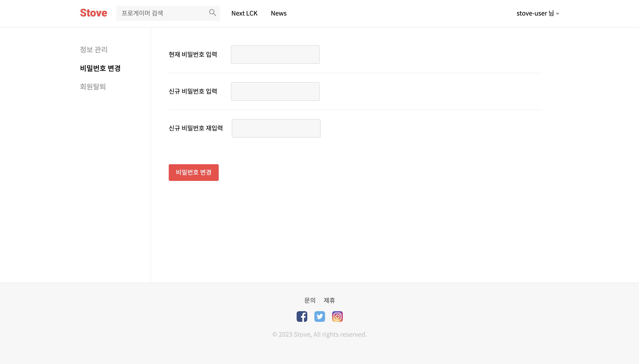Click the 프로게이머 검색 search box
The height and width of the screenshot is (364, 639).
click(163, 13)
